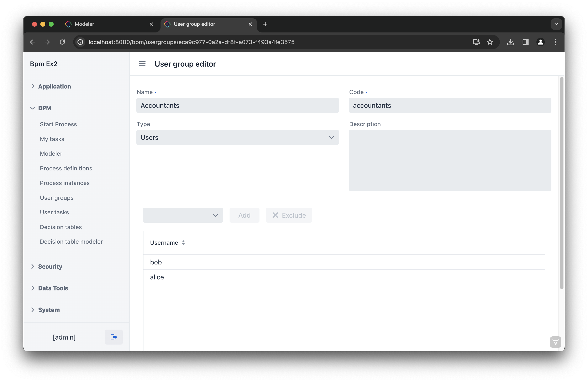Open the browser downloads icon
588x382 pixels.
click(511, 42)
